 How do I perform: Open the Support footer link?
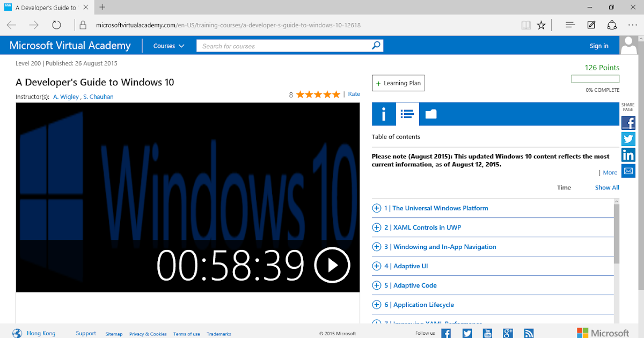point(86,333)
